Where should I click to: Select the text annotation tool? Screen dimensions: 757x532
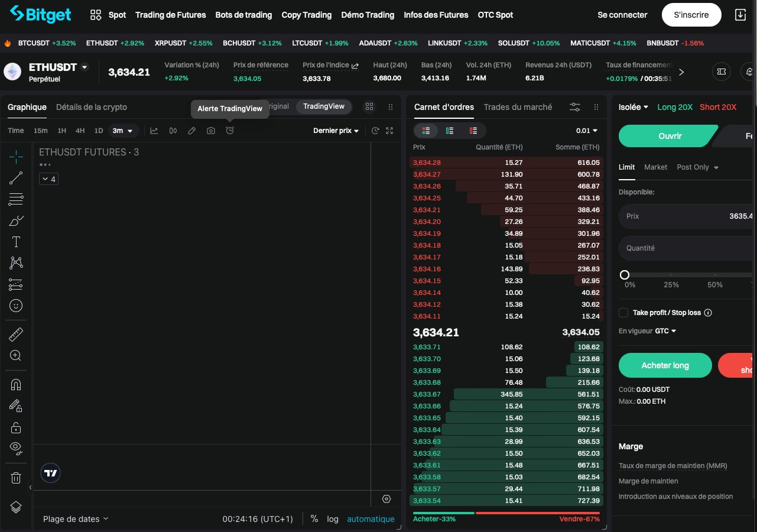click(16, 242)
